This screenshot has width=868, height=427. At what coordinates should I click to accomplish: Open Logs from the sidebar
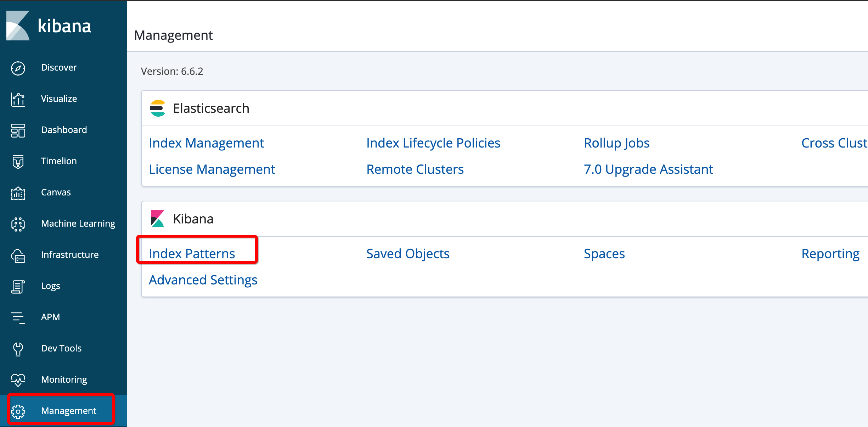point(51,286)
